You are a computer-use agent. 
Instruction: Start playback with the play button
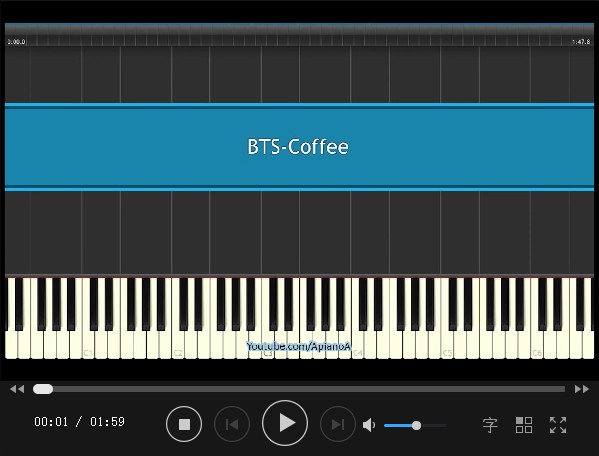[285, 423]
